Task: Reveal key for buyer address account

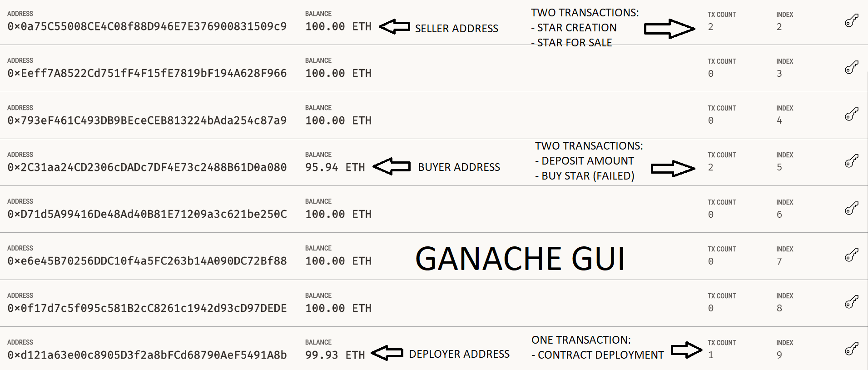Action: pyautogui.click(x=851, y=161)
